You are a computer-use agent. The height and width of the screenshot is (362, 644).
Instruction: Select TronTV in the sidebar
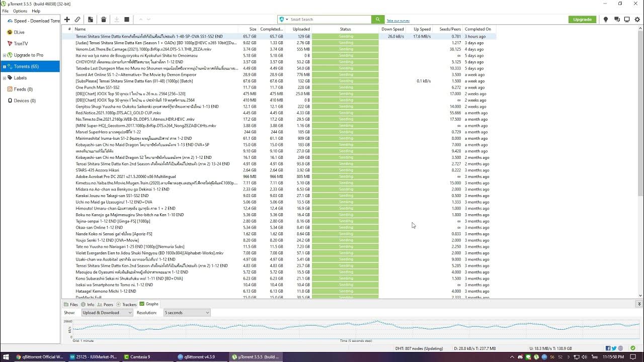[x=21, y=44]
